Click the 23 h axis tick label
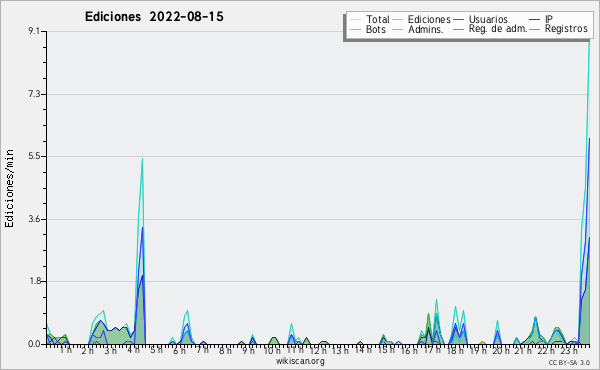The image size is (600, 370). [x=569, y=350]
